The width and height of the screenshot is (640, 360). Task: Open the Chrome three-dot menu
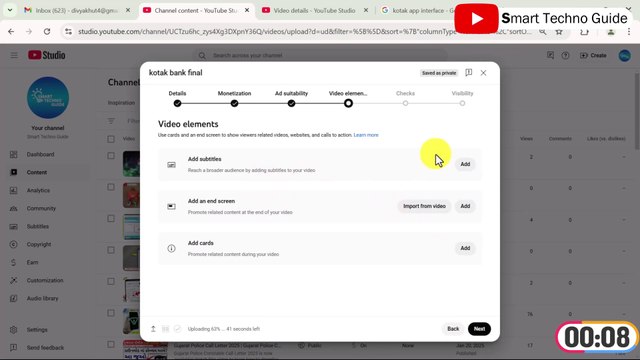(x=629, y=32)
